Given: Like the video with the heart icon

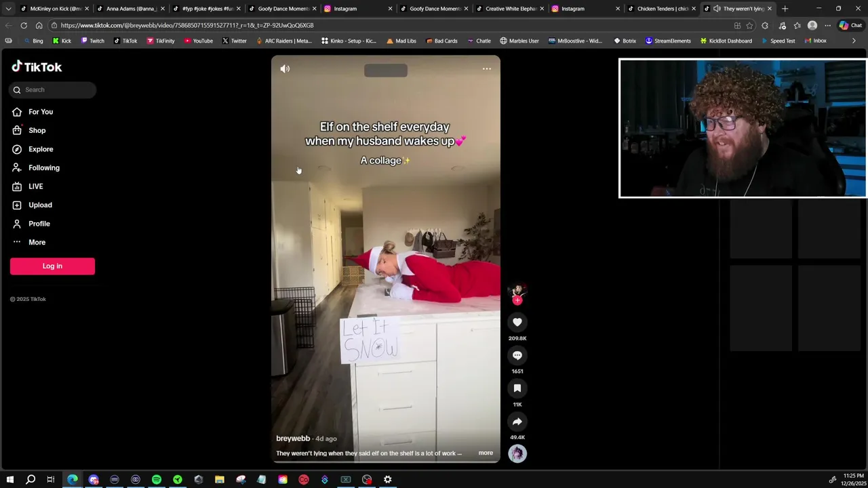Looking at the screenshot, I should [517, 323].
